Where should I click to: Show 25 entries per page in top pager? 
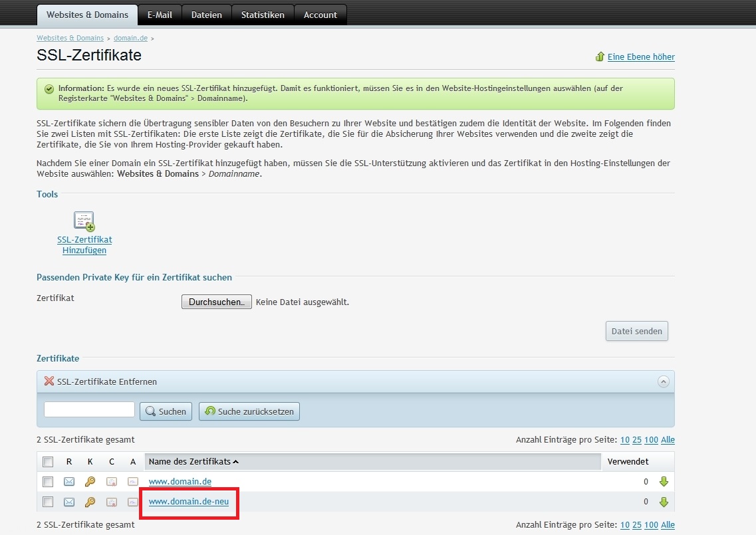[x=637, y=440]
